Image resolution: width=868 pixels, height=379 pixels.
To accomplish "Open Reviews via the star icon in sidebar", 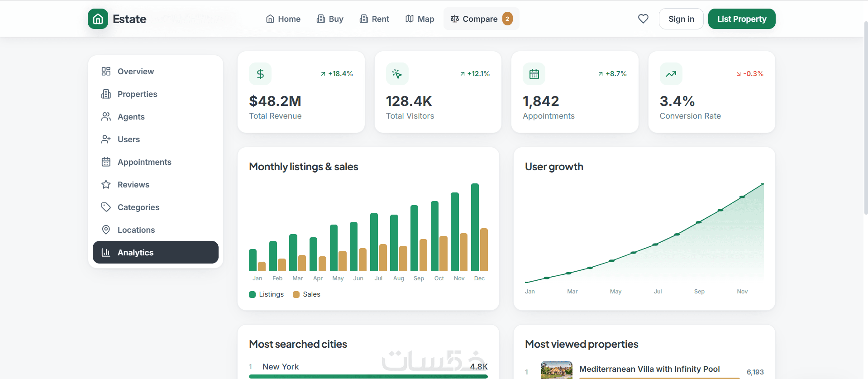I will 106,184.
